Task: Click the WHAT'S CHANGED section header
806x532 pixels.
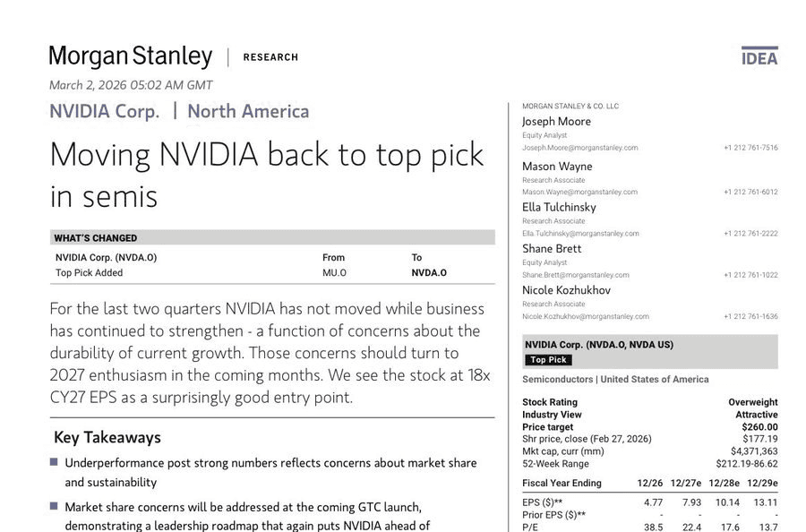Action: tap(96, 238)
